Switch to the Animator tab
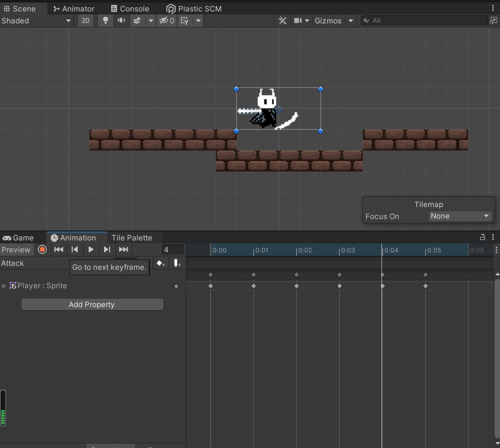 (x=74, y=8)
